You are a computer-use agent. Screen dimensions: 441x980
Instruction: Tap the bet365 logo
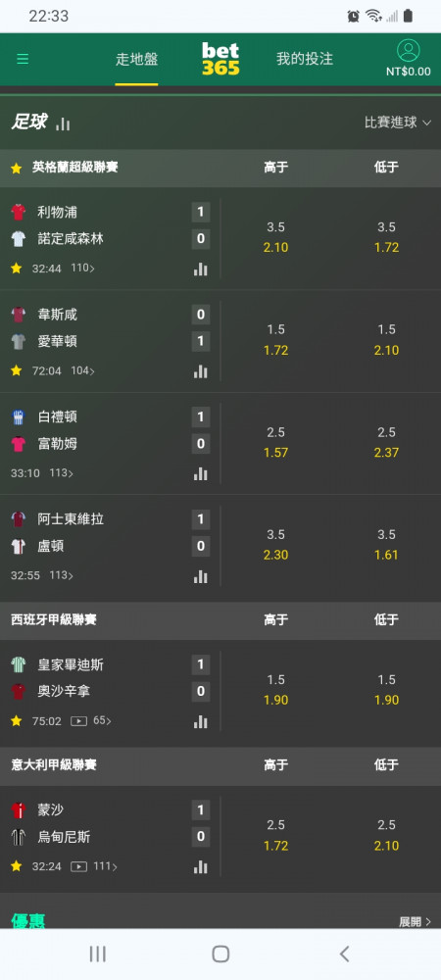tap(220, 60)
